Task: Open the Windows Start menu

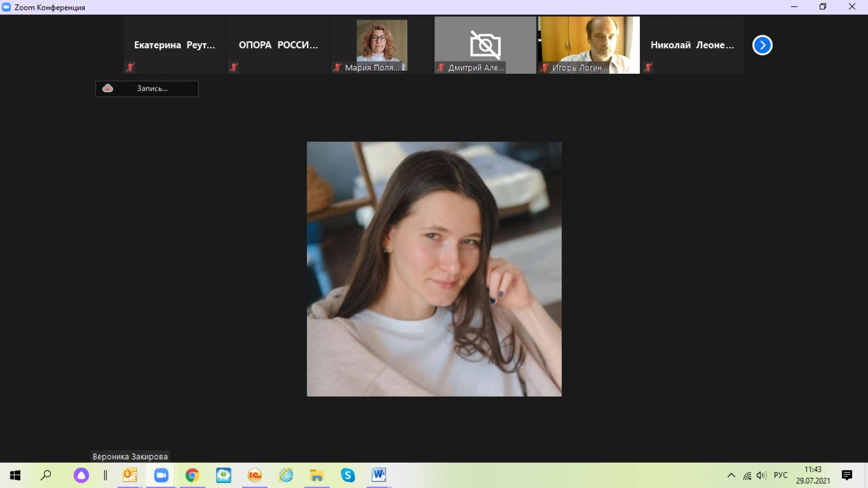Action: 15,475
